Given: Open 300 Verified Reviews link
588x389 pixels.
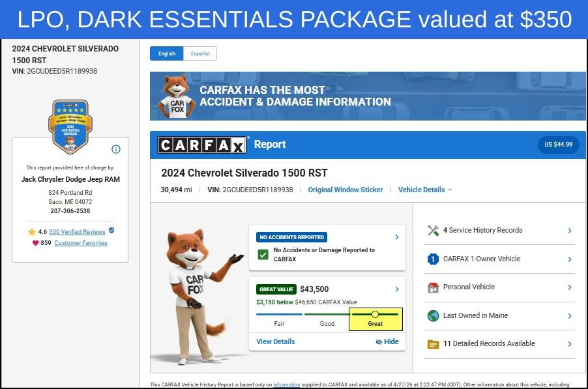Looking at the screenshot, I should coord(77,231).
